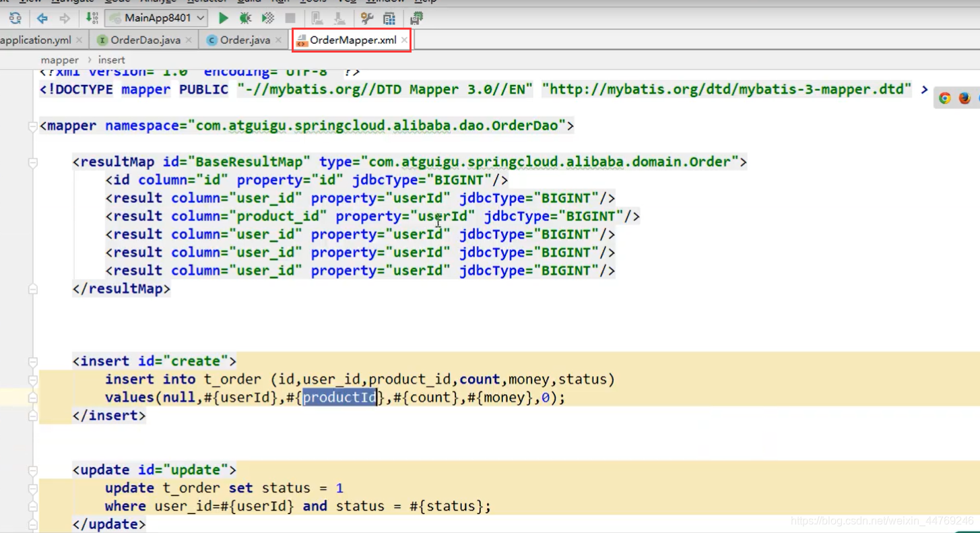Click the grey Stop square icon

click(290, 18)
